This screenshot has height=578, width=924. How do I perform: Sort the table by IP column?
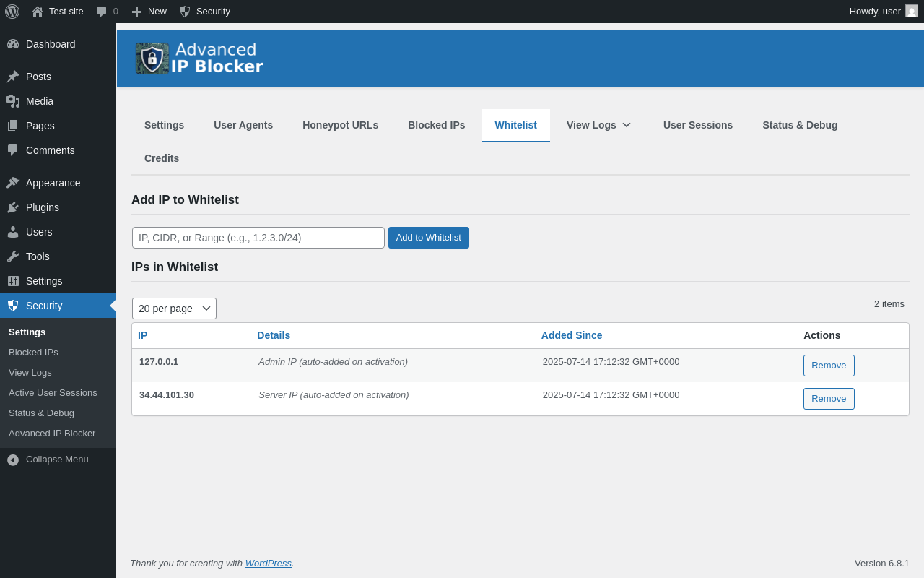coord(143,335)
